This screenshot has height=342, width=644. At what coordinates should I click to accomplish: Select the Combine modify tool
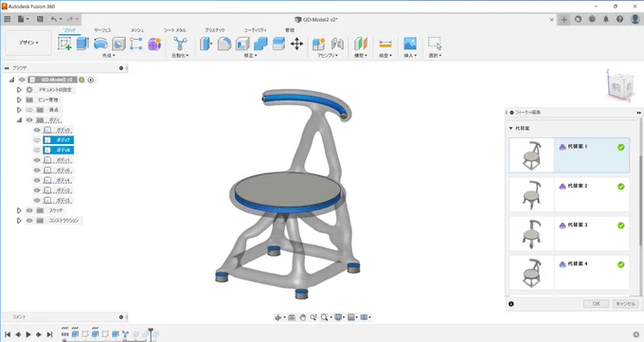(x=260, y=44)
